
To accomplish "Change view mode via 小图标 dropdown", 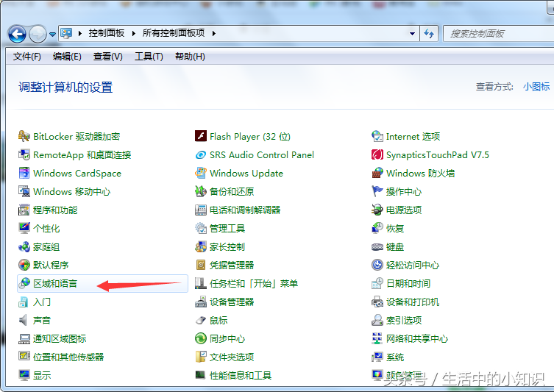I will pyautogui.click(x=536, y=87).
